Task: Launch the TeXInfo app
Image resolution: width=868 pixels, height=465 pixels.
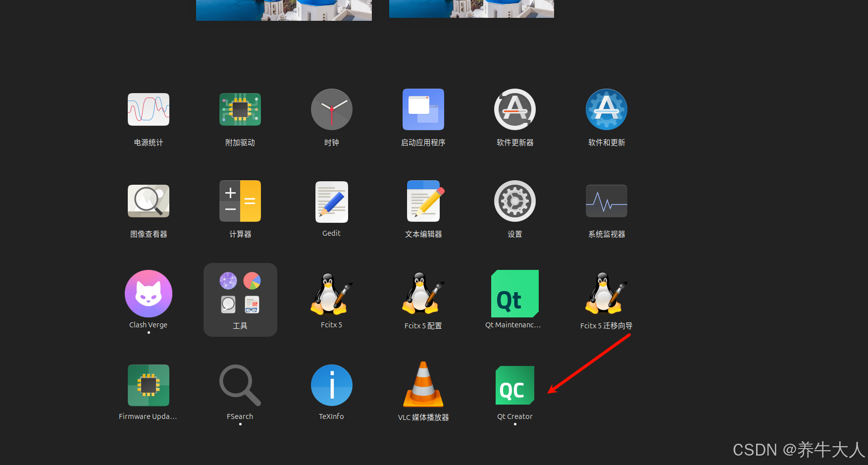Action: (x=332, y=385)
